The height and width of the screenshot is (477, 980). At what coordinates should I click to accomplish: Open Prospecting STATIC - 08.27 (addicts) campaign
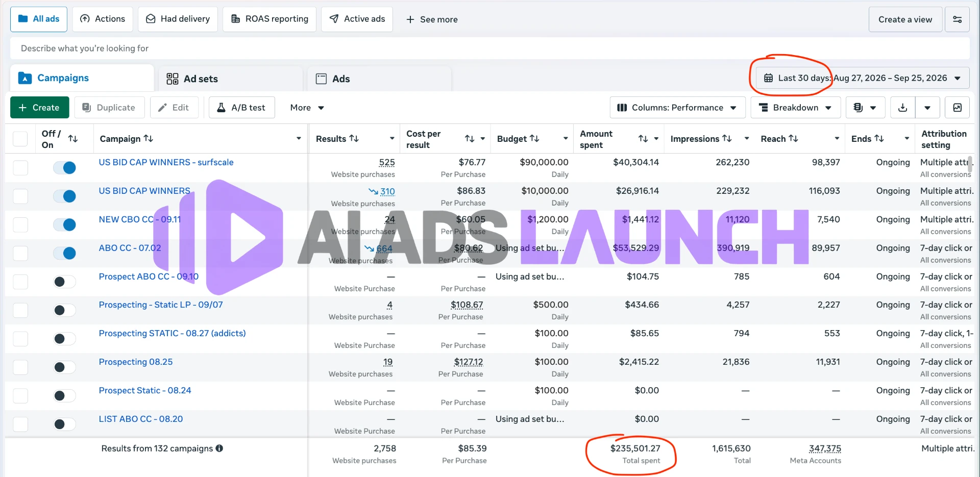coord(172,333)
